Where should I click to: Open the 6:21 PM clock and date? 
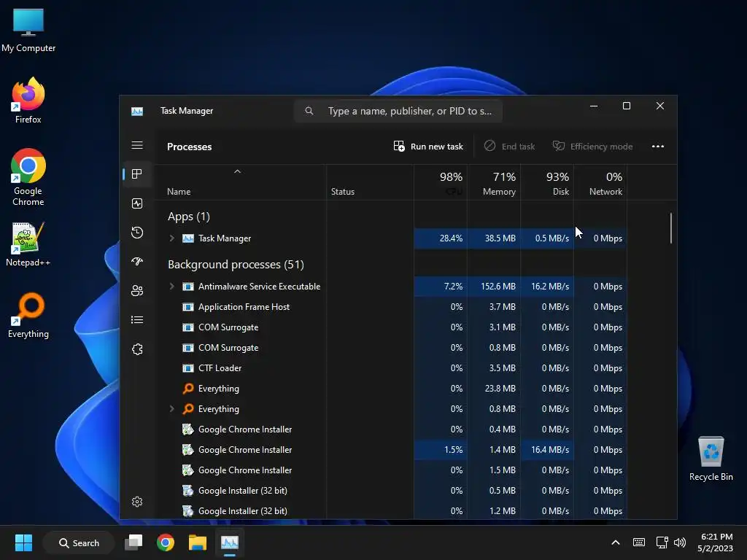click(715, 542)
